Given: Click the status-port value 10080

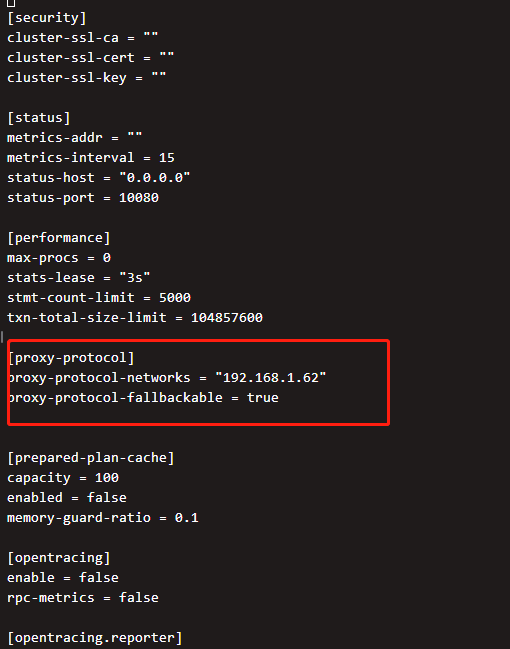Looking at the screenshot, I should pos(139,198).
